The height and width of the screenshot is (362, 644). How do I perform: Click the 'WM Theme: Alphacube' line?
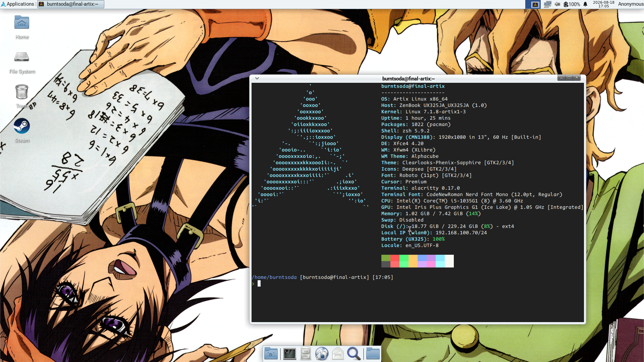tap(410, 156)
